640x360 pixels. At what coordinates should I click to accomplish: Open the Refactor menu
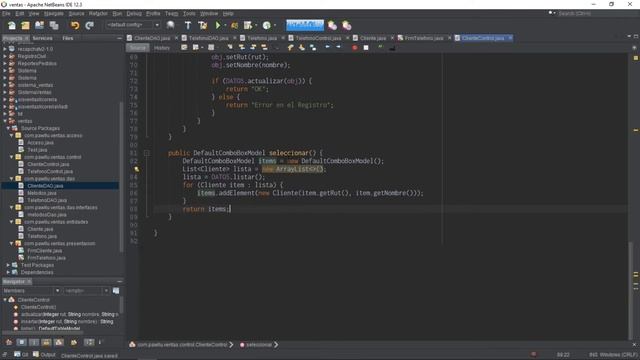(98, 13)
